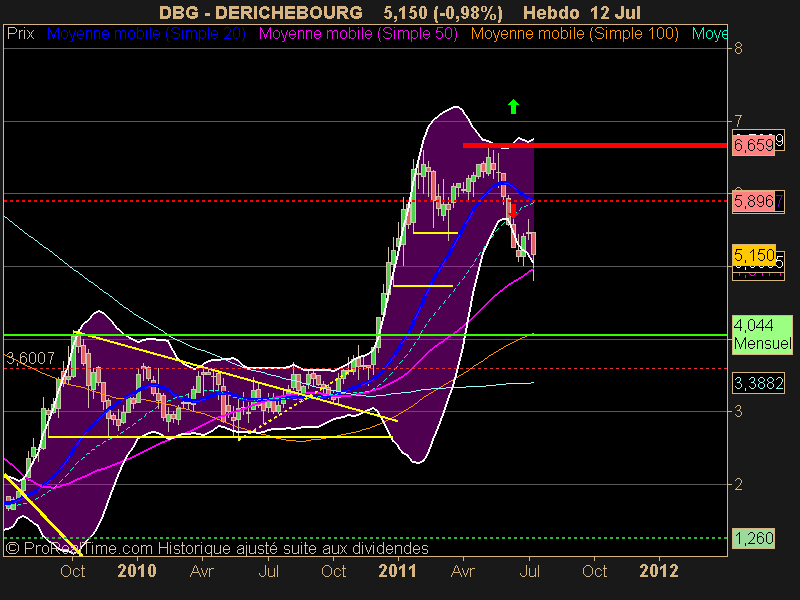Image resolution: width=800 pixels, height=600 pixels.
Task: Open Moyenne mobile (Simple 100) indicator label
Action: [x=574, y=34]
